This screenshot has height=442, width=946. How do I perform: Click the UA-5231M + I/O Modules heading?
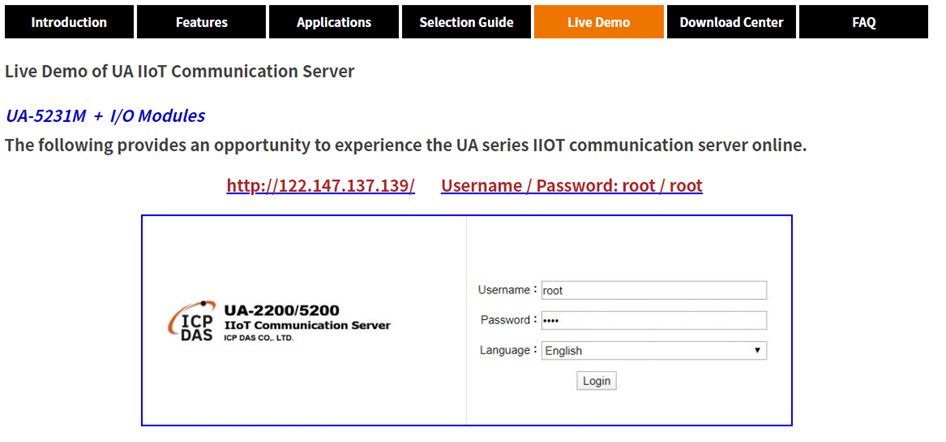click(106, 116)
